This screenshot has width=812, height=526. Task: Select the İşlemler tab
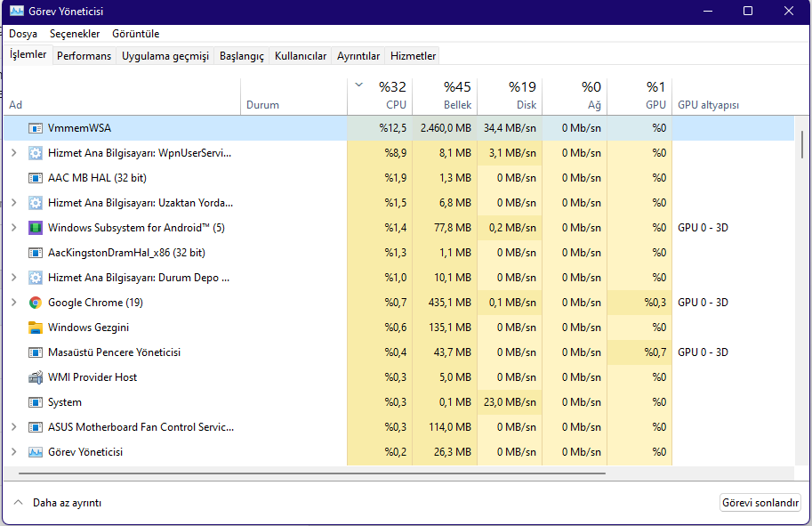pos(28,54)
